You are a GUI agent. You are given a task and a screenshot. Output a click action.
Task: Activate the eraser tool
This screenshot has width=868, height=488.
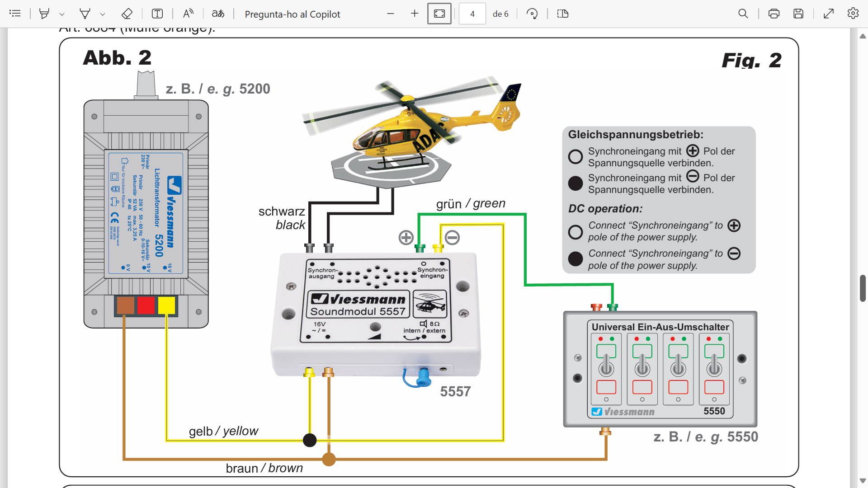127,14
